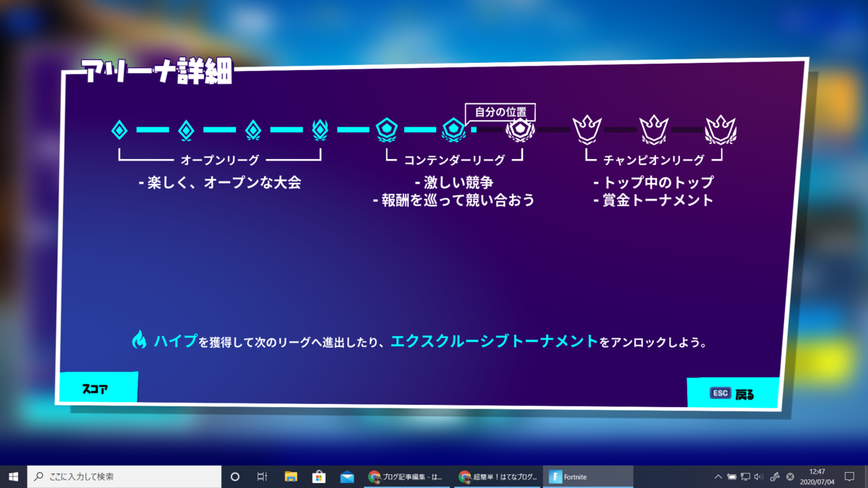868x488 pixels.
Task: Click the コンテンダーリーグ label
Action: pyautogui.click(x=454, y=160)
